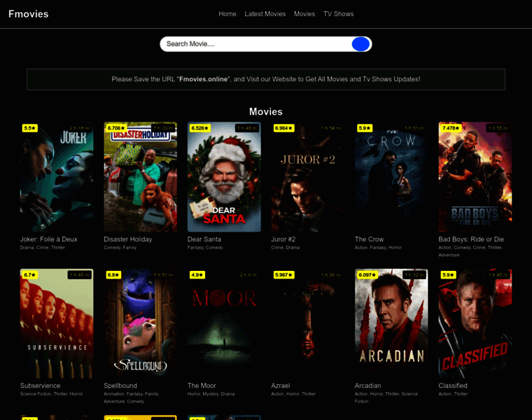The image size is (532, 420).
Task: Click the Fantasy, Comedy genres text
Action: pyautogui.click(x=205, y=248)
